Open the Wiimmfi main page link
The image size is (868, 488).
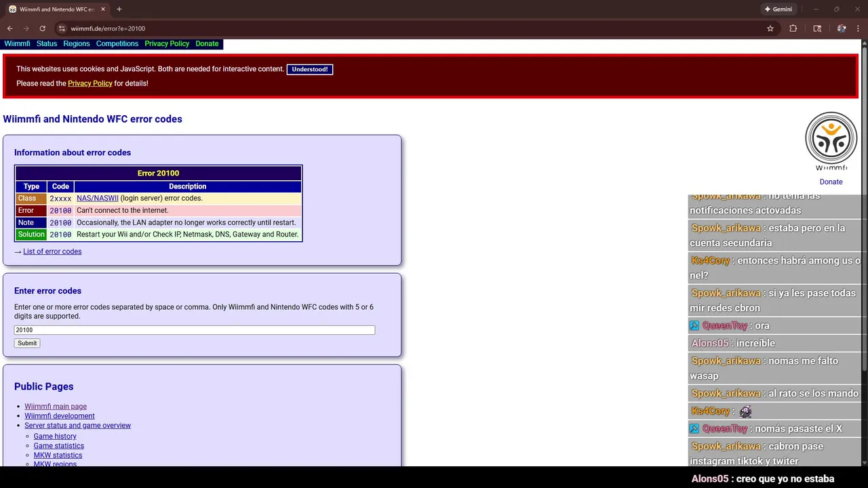click(x=56, y=407)
